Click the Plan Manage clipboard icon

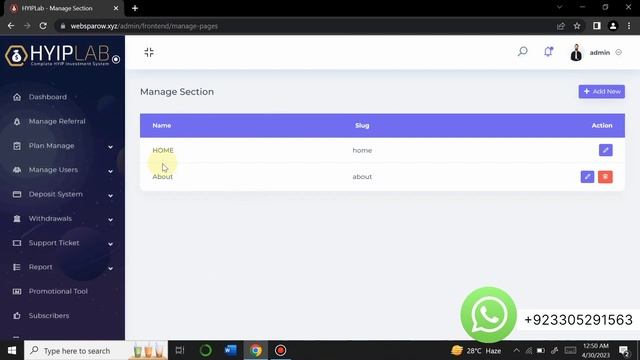17,146
